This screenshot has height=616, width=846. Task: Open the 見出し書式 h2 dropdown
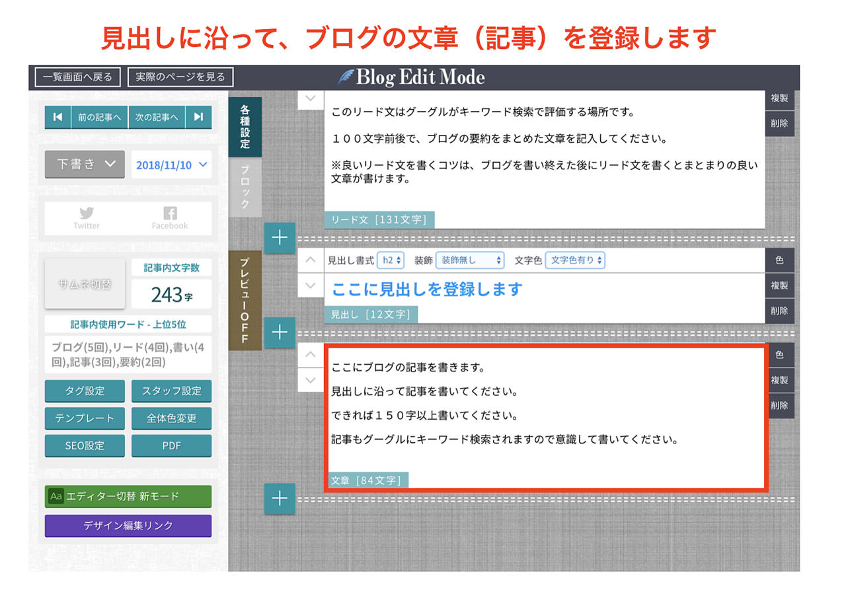pyautogui.click(x=390, y=260)
